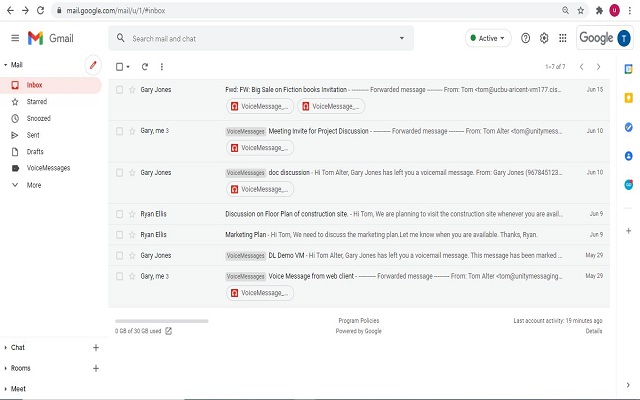Click the compose pencil icon

point(93,65)
